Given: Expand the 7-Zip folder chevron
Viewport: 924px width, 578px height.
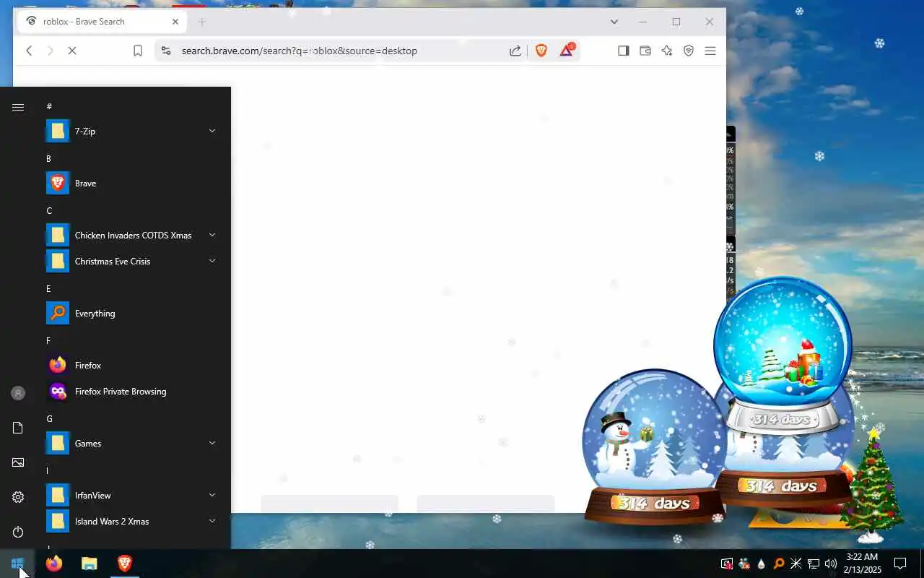Looking at the screenshot, I should (212, 131).
